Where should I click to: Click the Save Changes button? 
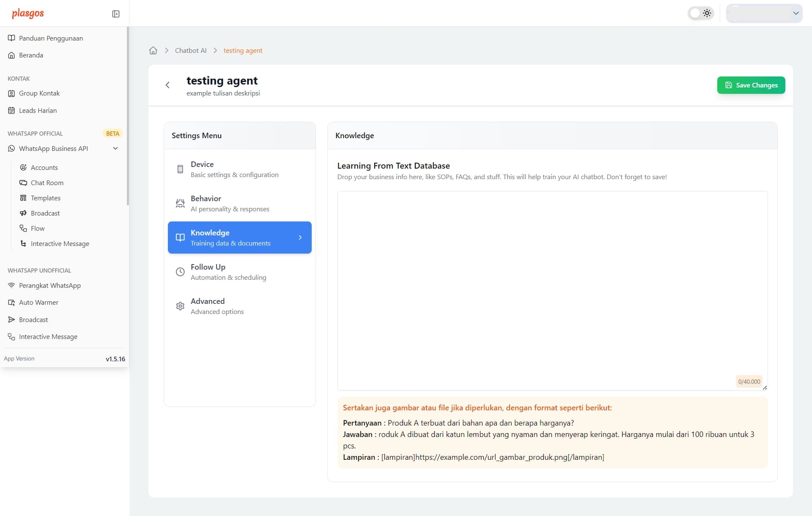751,85
